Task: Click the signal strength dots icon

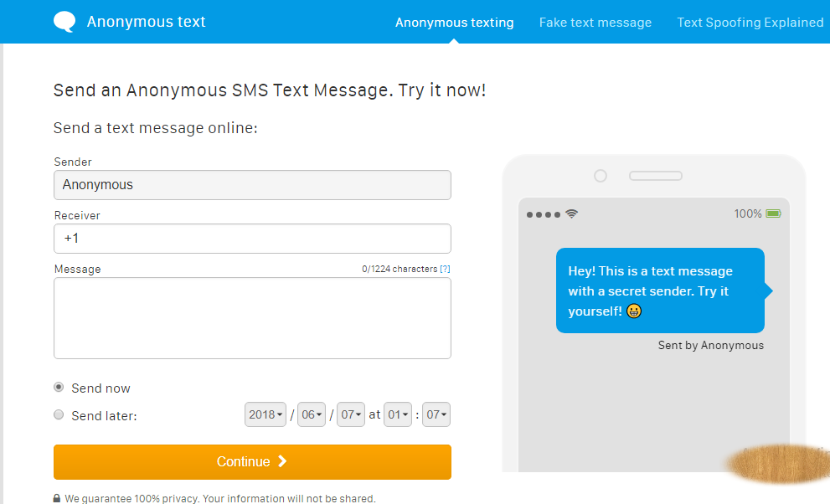Action: (x=544, y=214)
